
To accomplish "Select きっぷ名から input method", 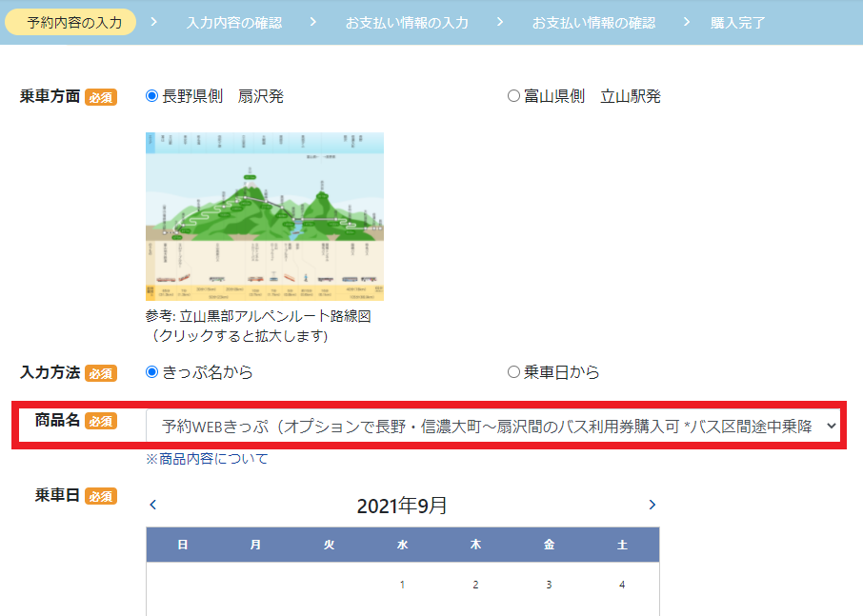I will click(x=152, y=372).
